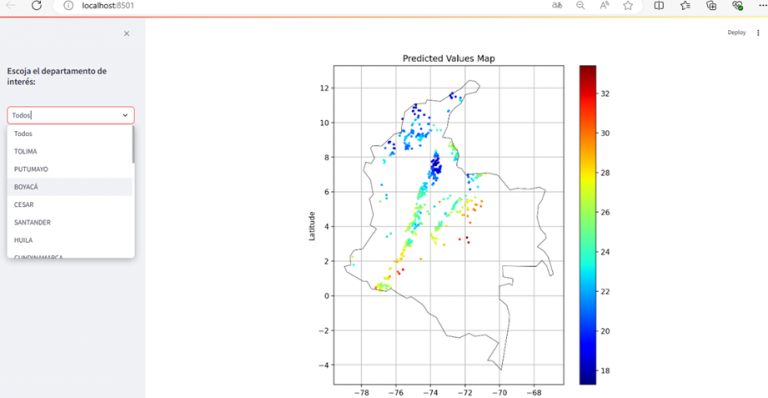Choose the Todos option in list
Image resolution: width=768 pixels, height=398 pixels.
(x=70, y=134)
